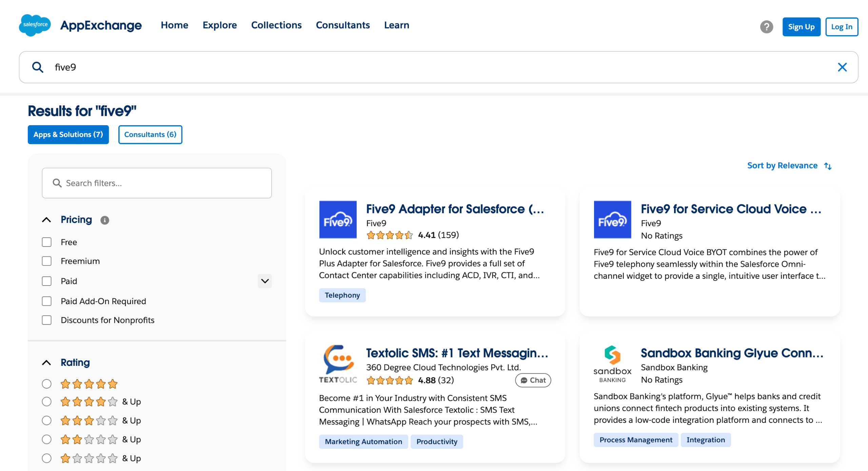Viewport: 868px width, 471px height.
Task: Clear search with the X icon
Action: 842,67
